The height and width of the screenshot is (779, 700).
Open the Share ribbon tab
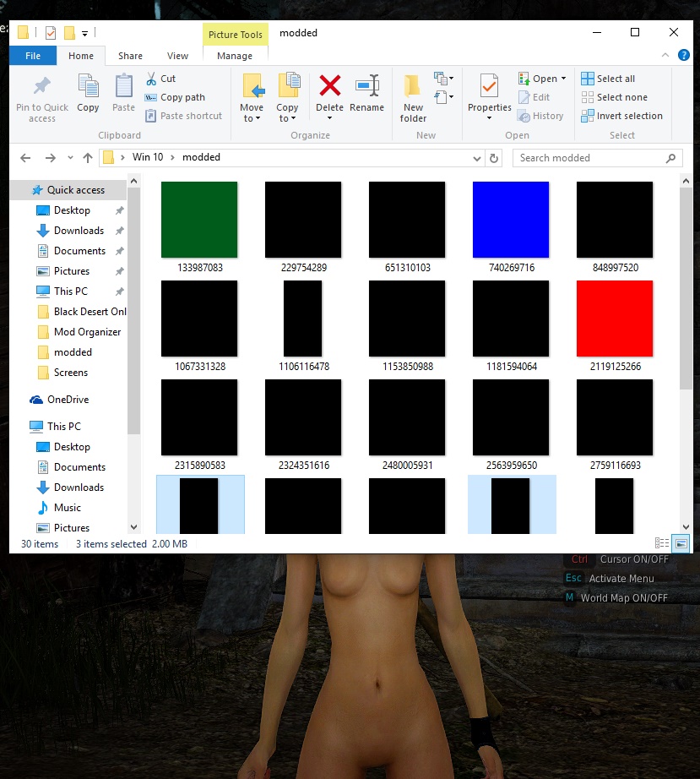130,56
